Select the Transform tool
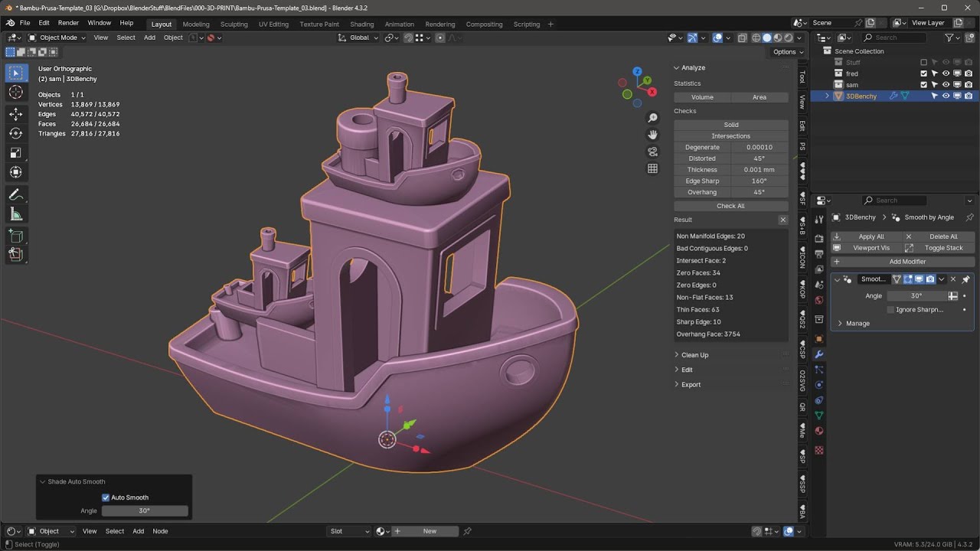Image resolution: width=980 pixels, height=551 pixels. 16,171
